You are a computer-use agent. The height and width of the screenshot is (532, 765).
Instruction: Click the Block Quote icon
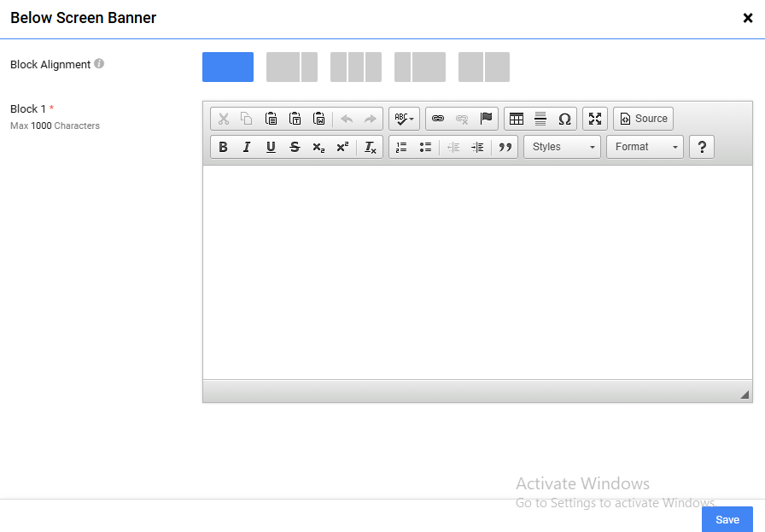(505, 147)
